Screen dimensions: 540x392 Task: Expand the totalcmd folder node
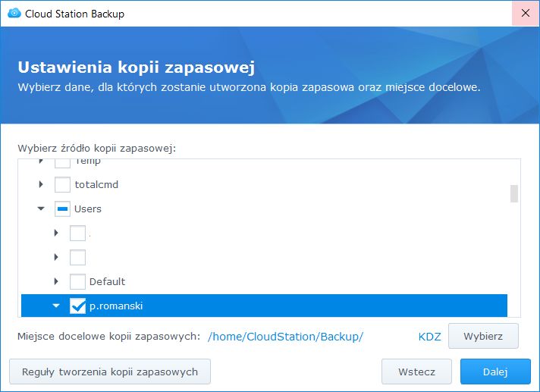click(41, 184)
